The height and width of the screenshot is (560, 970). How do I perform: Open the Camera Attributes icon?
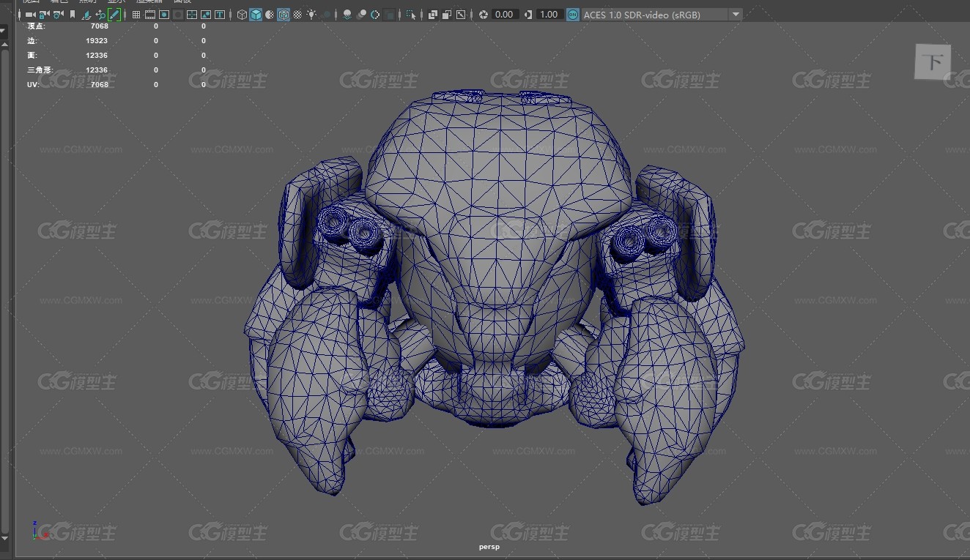58,15
